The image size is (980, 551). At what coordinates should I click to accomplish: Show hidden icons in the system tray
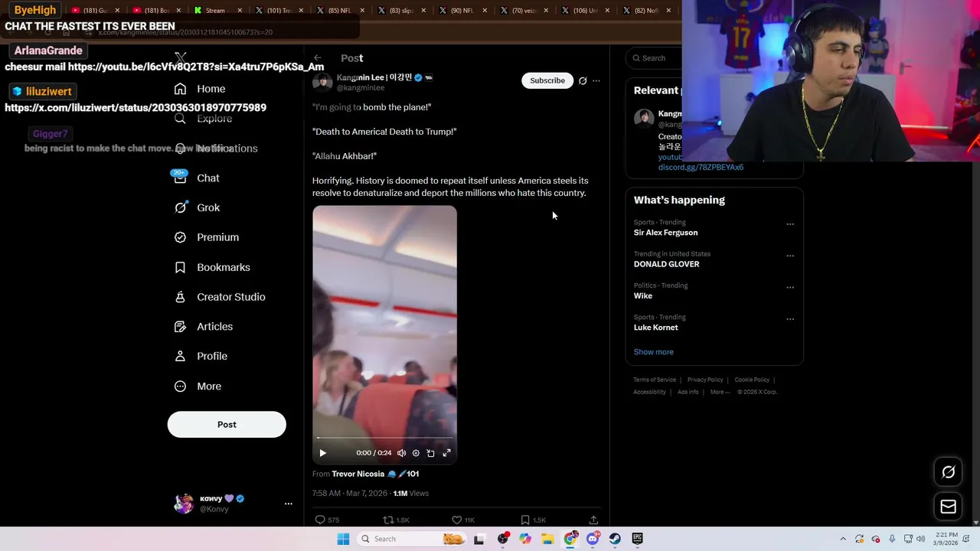coord(843,539)
